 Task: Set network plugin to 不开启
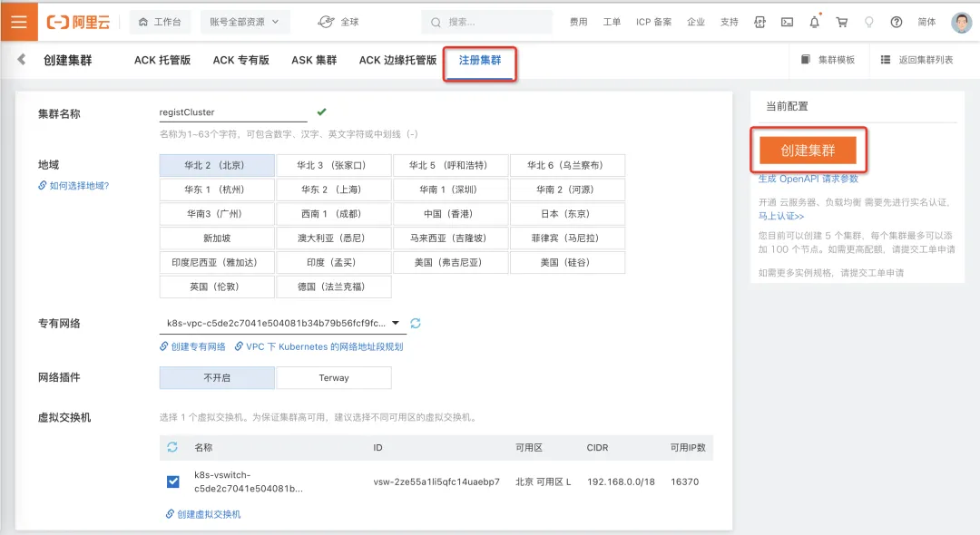point(217,378)
